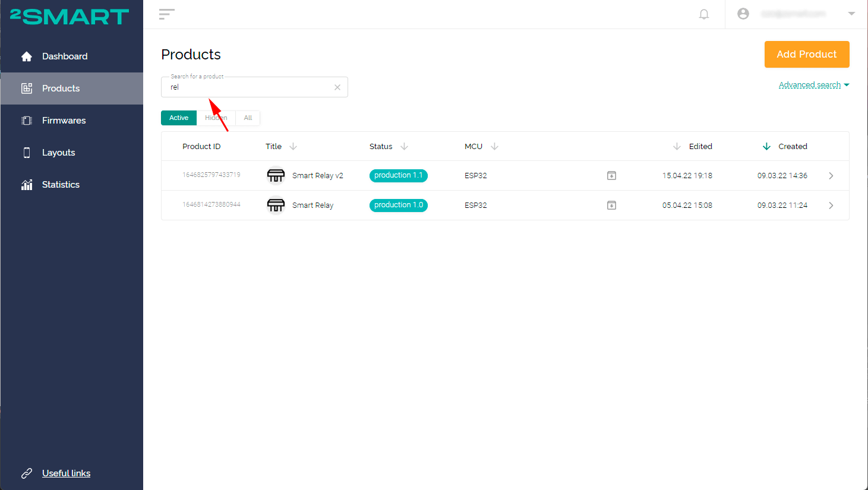
Task: Clear the product search text
Action: coord(337,87)
